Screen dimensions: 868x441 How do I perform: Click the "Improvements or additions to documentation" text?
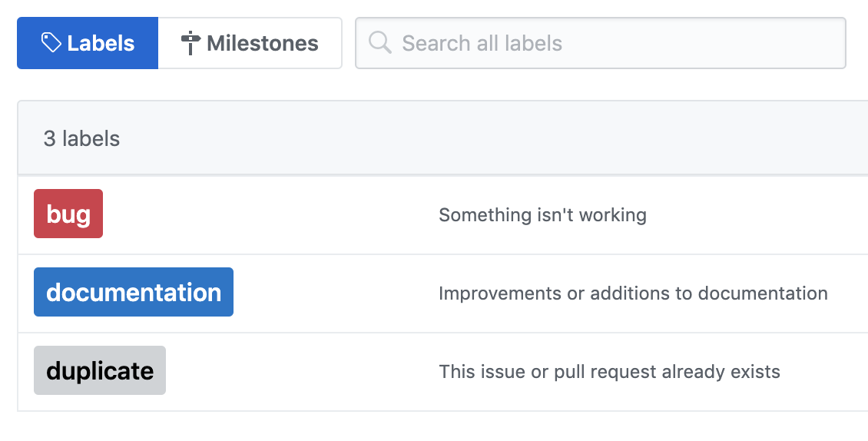pyautogui.click(x=633, y=293)
